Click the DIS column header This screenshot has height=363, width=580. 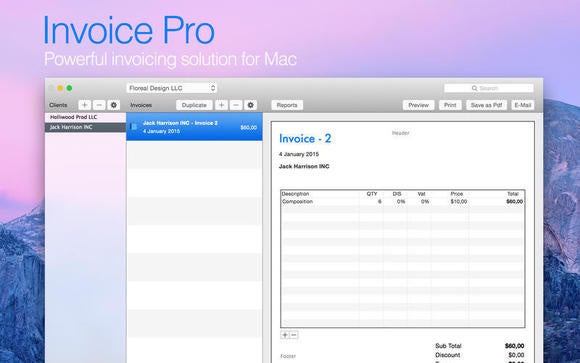pos(397,194)
